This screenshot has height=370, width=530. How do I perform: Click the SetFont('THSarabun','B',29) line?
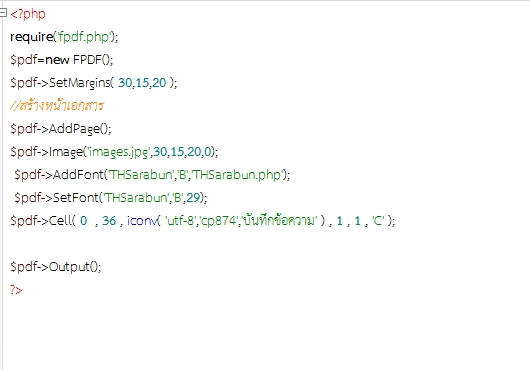[x=111, y=198]
